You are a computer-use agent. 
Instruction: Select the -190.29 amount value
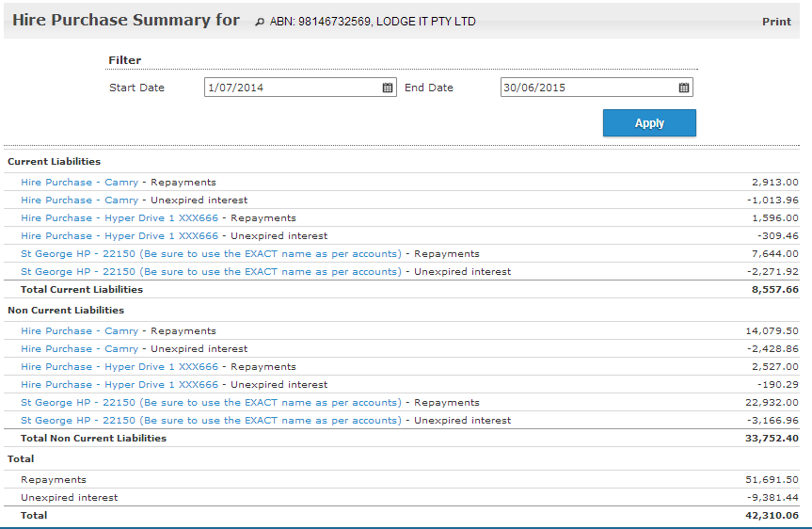[x=778, y=384]
